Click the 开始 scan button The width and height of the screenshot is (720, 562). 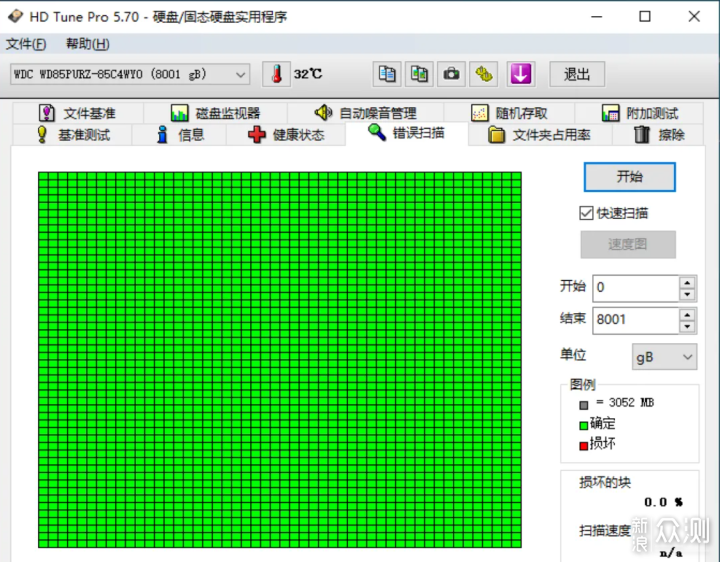pos(630,177)
